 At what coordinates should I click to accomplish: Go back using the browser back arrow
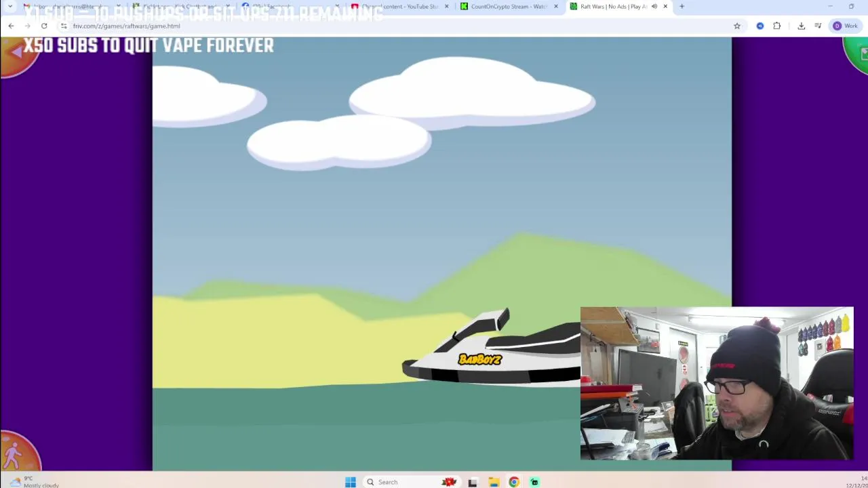pos(11,26)
